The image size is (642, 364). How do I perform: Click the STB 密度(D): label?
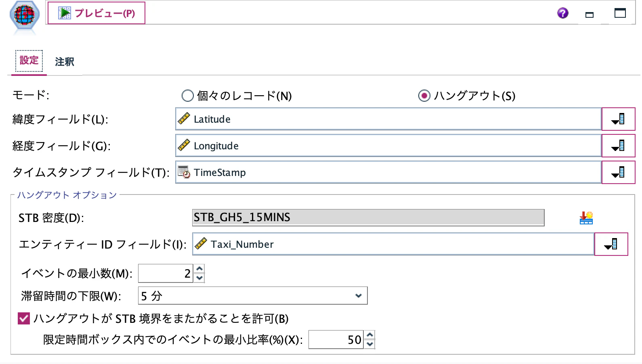(x=51, y=218)
